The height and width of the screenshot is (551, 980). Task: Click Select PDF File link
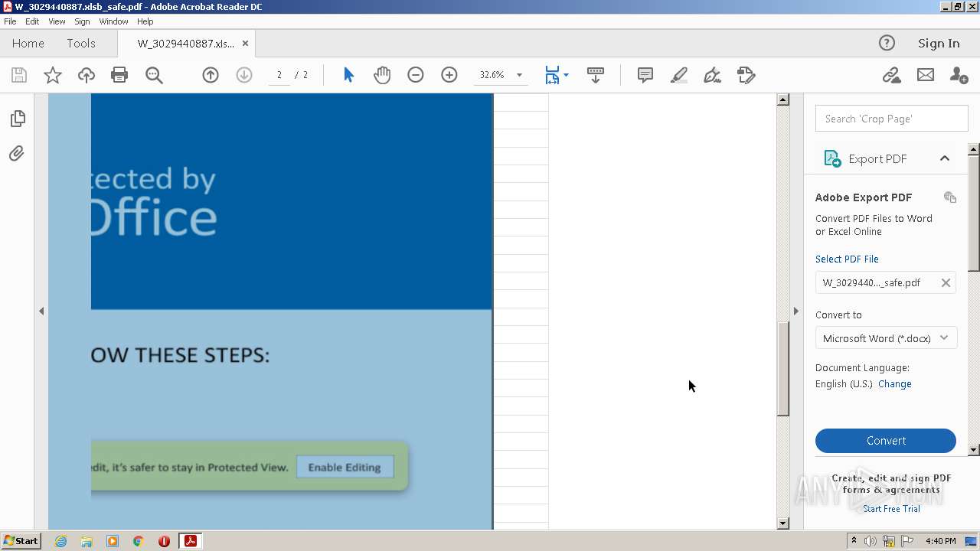pyautogui.click(x=847, y=259)
